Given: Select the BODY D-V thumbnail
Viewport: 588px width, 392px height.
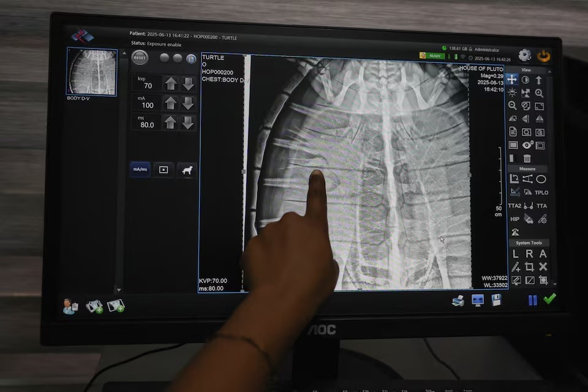Looking at the screenshot, I should [92, 72].
